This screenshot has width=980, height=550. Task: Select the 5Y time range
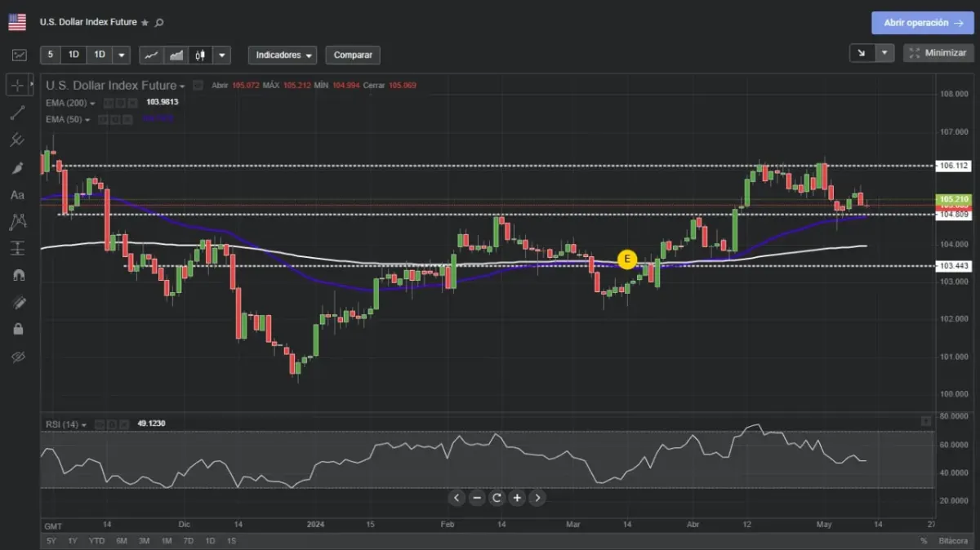[x=51, y=541]
